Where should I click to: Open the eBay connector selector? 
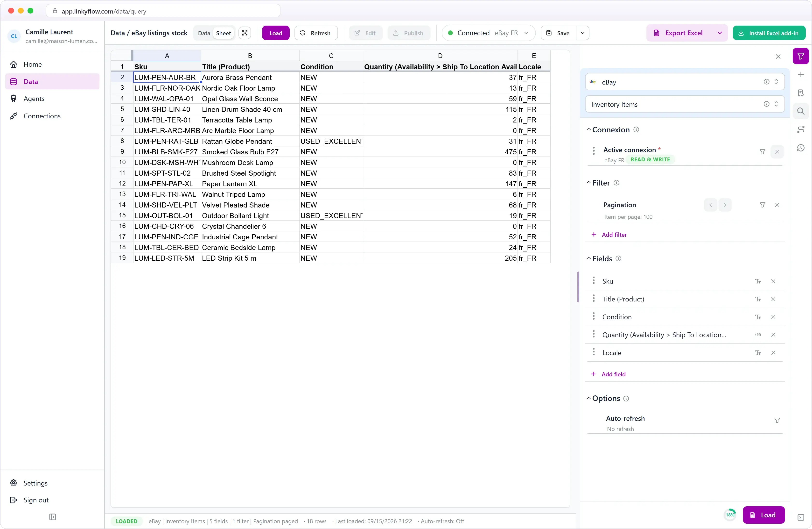[685, 82]
